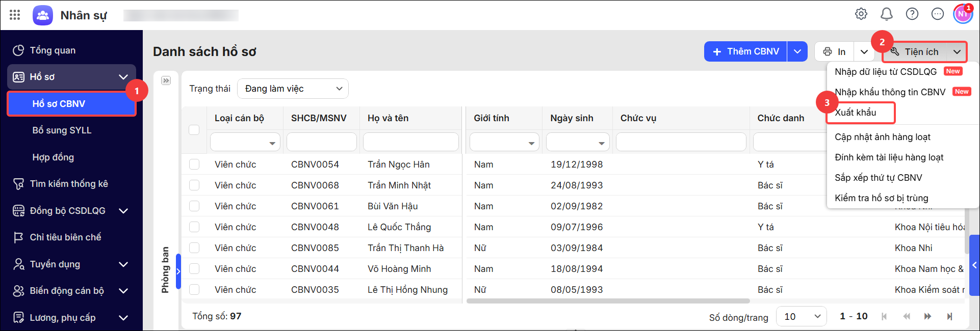
Task: Open help question mark icon
Action: coord(912,14)
